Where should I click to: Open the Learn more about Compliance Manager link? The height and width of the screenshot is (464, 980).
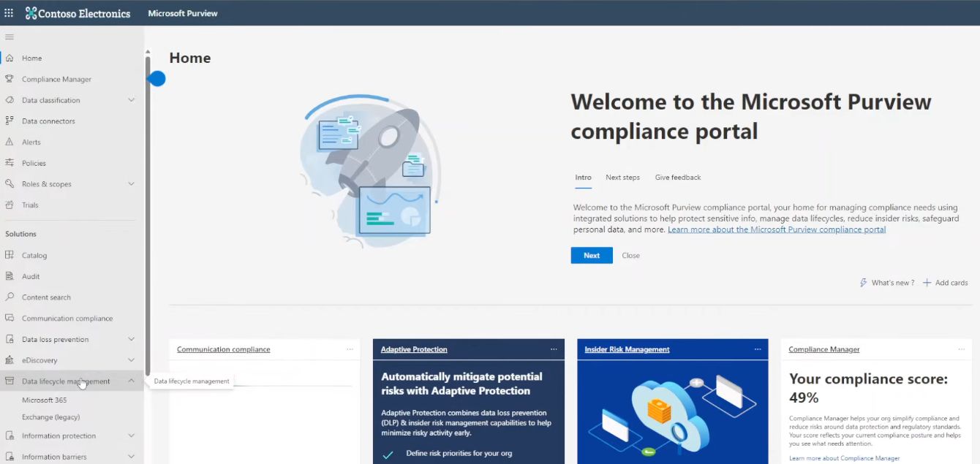pos(844,457)
